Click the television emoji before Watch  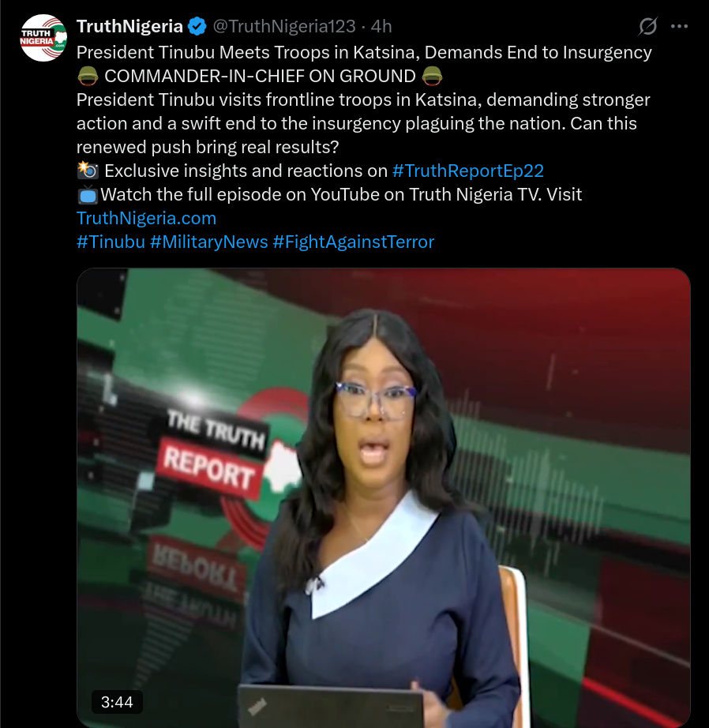pos(88,194)
